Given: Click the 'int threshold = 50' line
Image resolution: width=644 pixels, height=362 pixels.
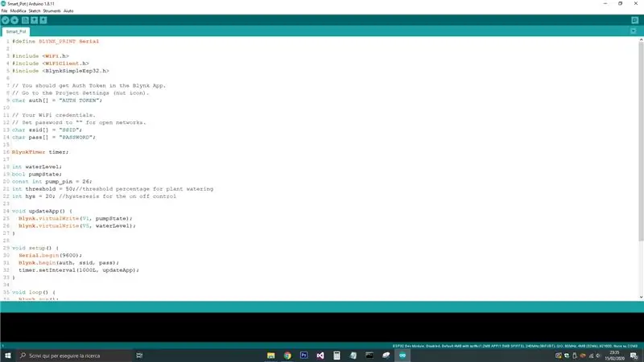Looking at the screenshot, I should click(x=113, y=189).
